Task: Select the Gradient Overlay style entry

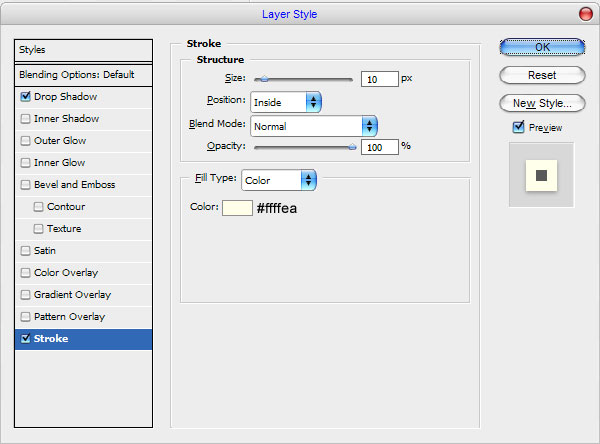Action: coord(83,295)
